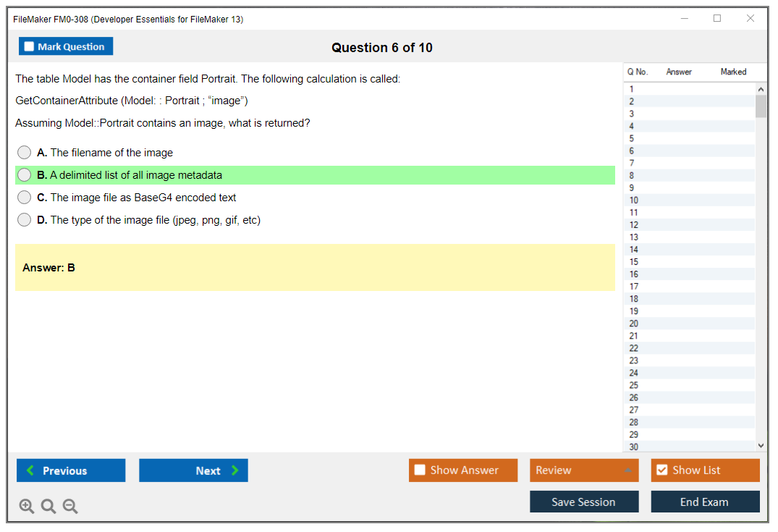The height and width of the screenshot is (532, 778).
Task: Select answer A radio button
Action: (x=25, y=153)
